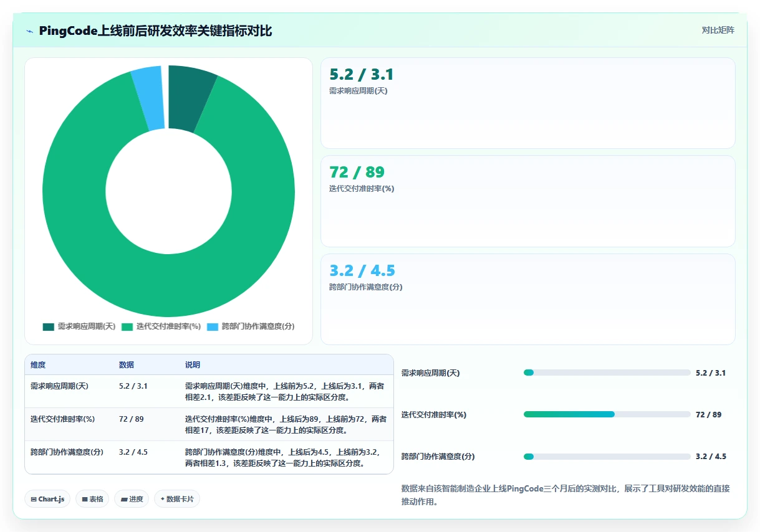Click the 5.2 / 3.1 value after the progress bar
This screenshot has width=760, height=532.
coord(711,373)
